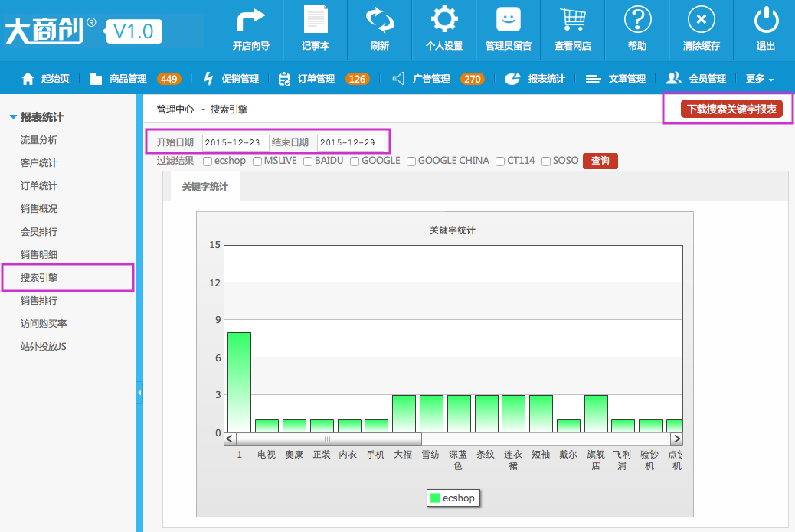
Task: Open the 记事本 notepad icon
Action: point(316,20)
